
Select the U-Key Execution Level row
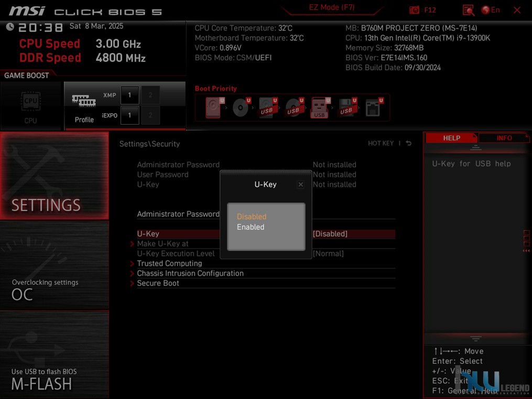coord(266,253)
